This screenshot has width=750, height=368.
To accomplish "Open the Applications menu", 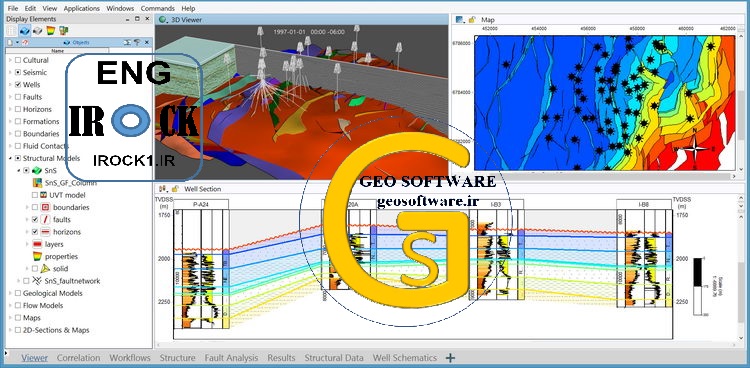I will [81, 8].
